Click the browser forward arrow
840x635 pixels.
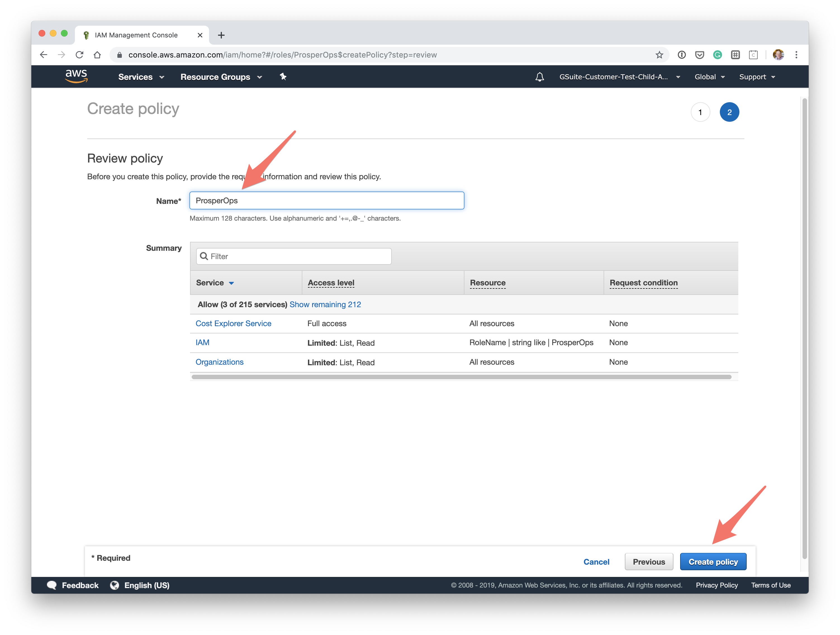pyautogui.click(x=61, y=55)
